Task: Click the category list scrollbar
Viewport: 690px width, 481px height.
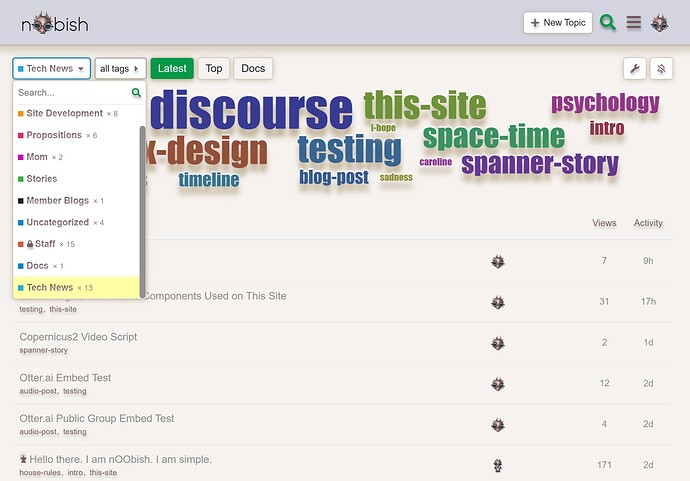Action: point(142,211)
